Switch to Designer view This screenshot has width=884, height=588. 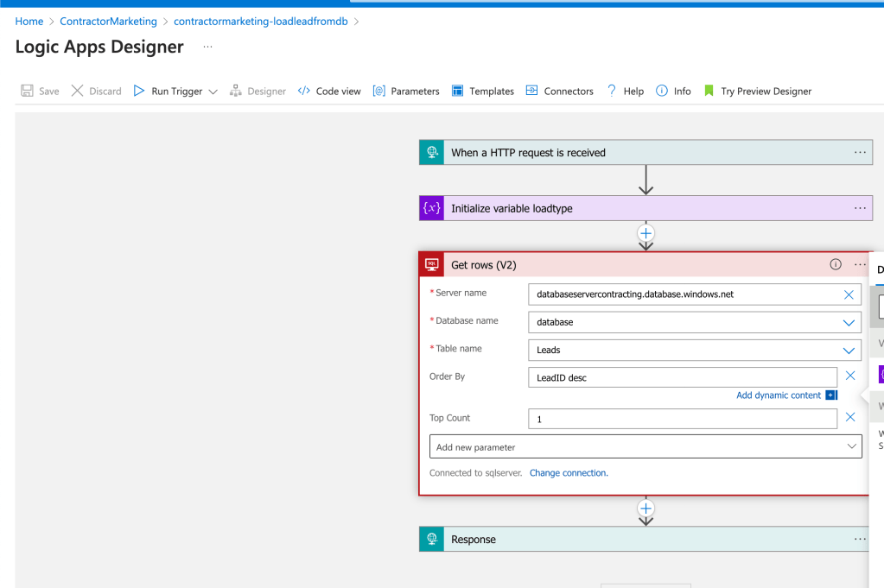coord(258,91)
